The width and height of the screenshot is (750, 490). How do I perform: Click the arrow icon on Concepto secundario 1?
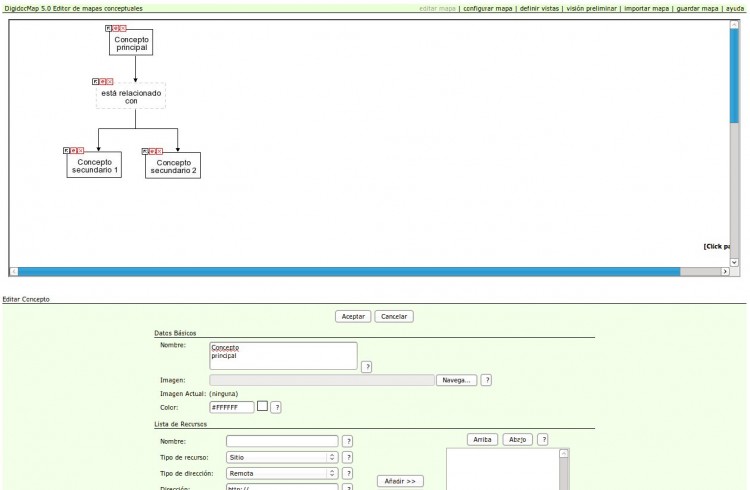[66, 150]
